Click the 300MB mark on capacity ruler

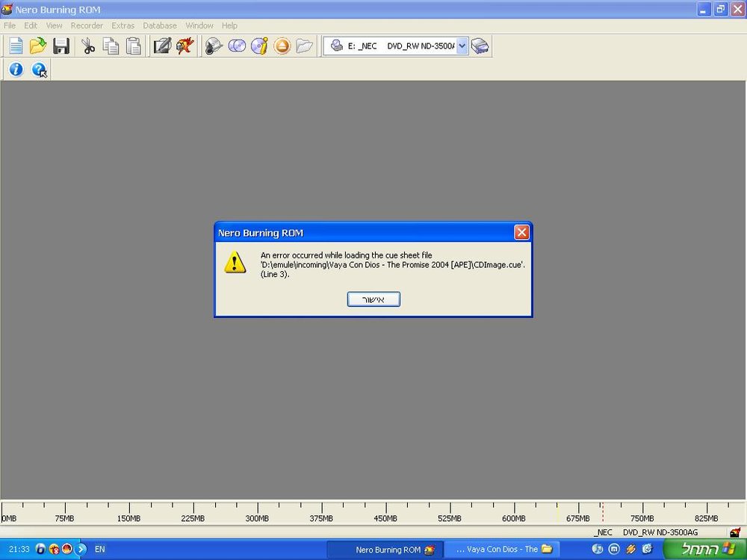tap(257, 518)
